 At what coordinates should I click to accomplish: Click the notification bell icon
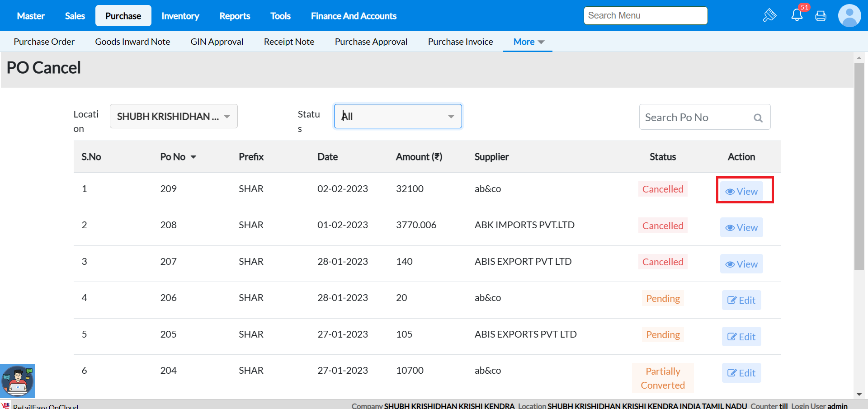(x=797, y=15)
